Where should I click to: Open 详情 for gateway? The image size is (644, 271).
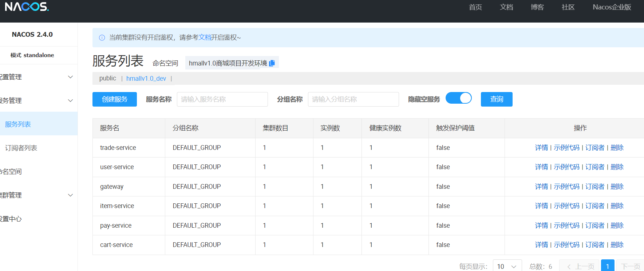(x=541, y=187)
